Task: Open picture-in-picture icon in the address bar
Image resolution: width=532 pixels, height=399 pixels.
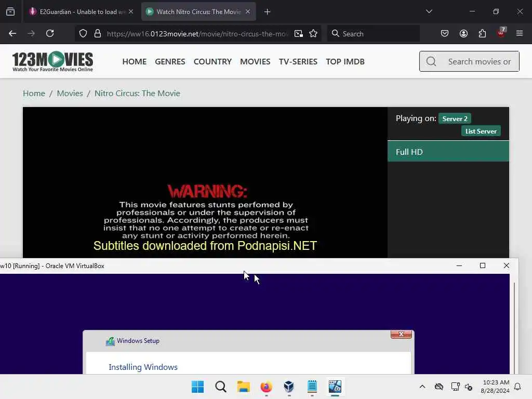Action: tap(299, 34)
